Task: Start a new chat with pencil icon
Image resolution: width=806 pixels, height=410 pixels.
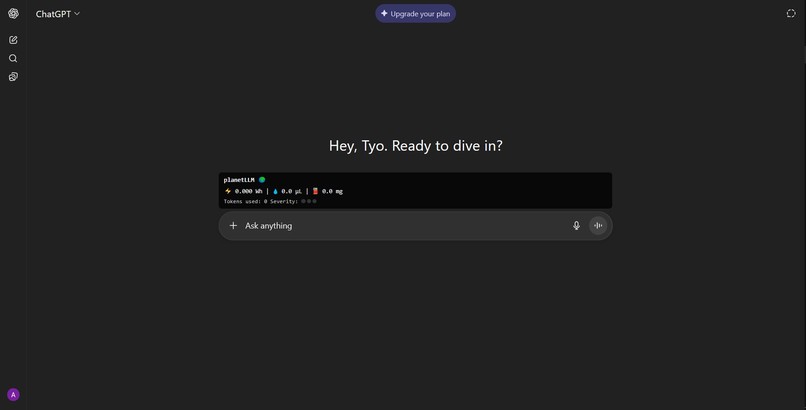Action: pos(13,40)
